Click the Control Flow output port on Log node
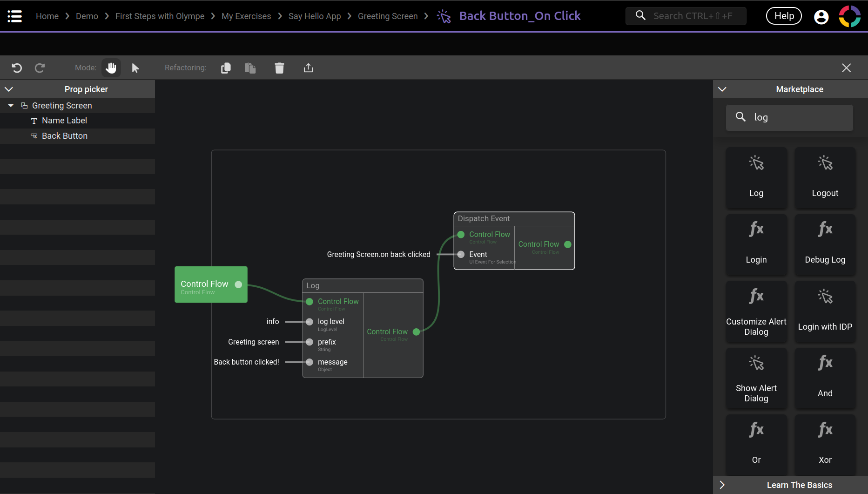This screenshot has height=494, width=868. [417, 332]
